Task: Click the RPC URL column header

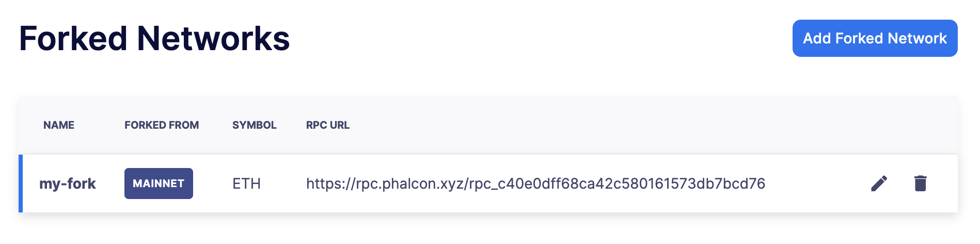Action: click(x=328, y=125)
